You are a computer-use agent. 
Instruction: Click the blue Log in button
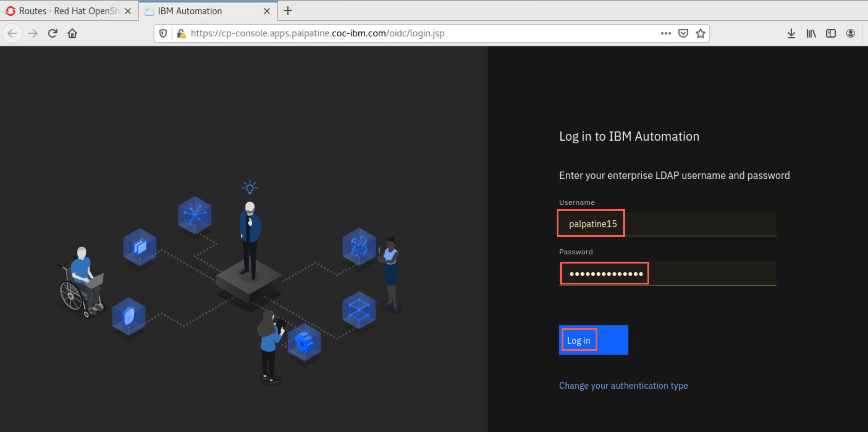point(593,340)
